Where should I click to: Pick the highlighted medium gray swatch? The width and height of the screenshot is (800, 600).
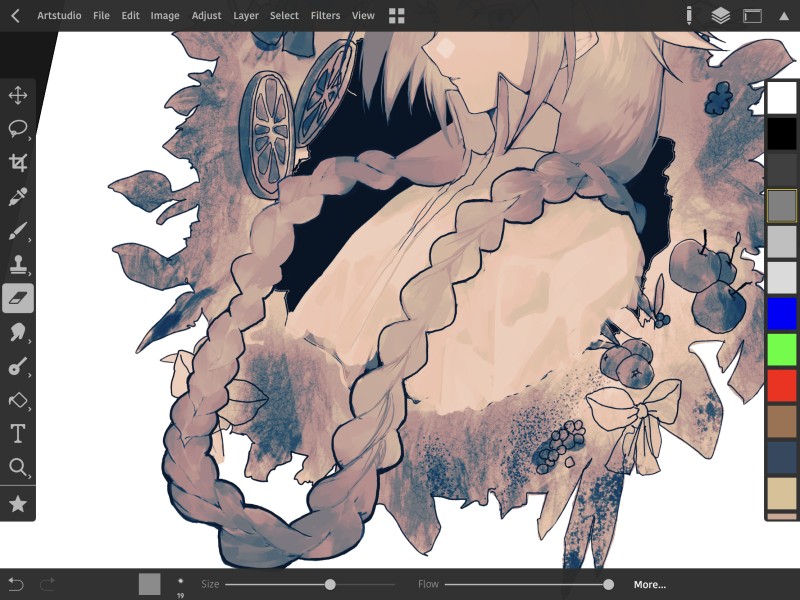click(x=782, y=206)
